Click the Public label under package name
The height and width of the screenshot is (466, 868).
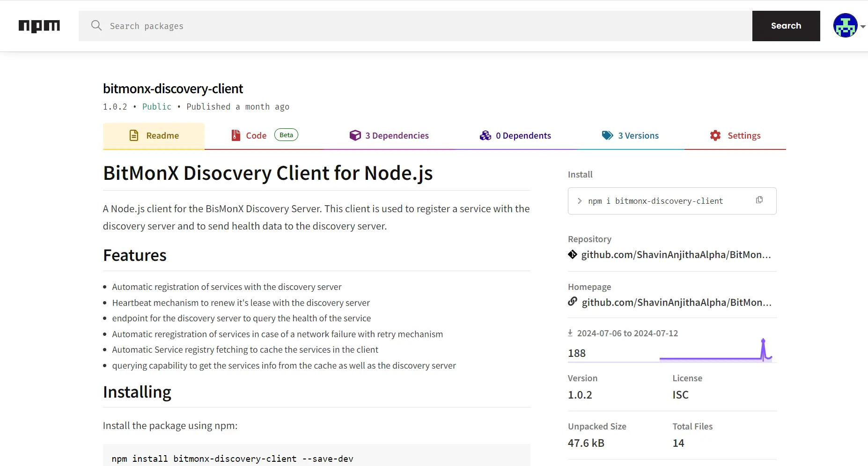pos(157,107)
